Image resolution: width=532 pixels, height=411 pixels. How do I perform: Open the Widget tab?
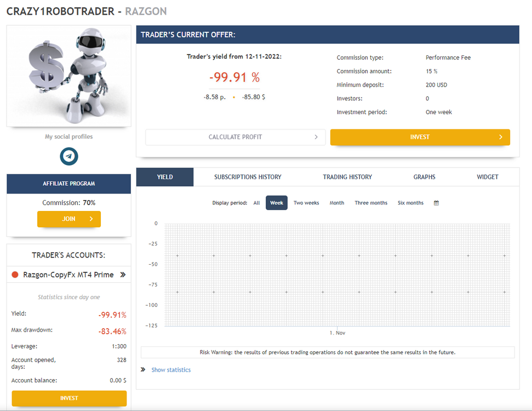tap(488, 177)
